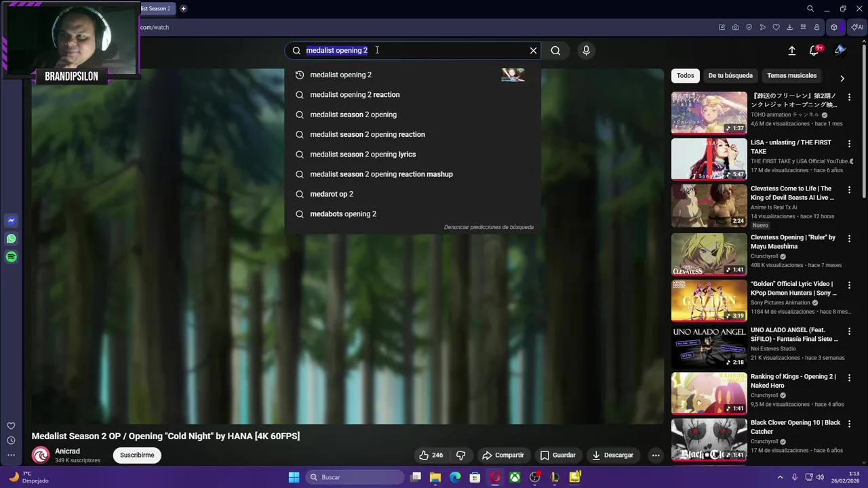
Task: Select suggestion "medalist opening 2 reaction"
Action: tap(412, 95)
